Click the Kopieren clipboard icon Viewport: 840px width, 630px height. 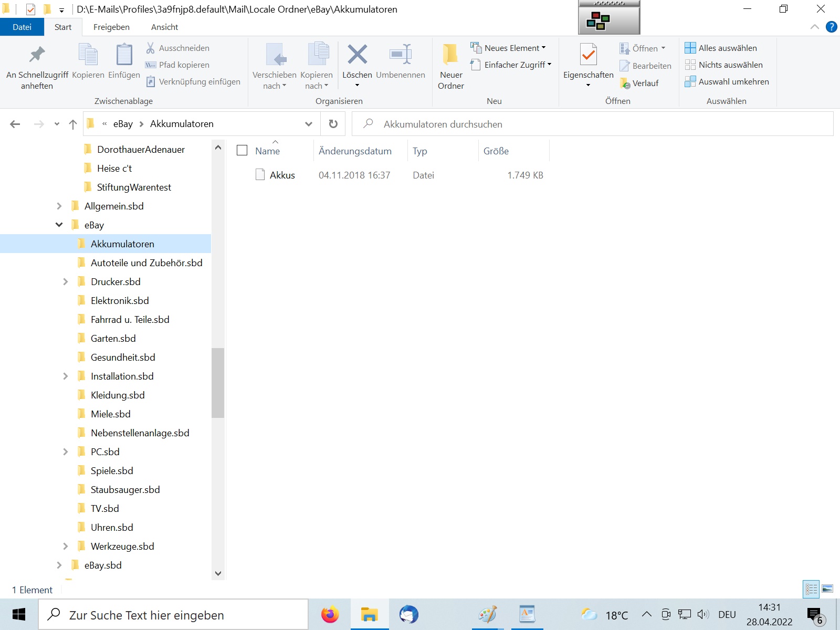pyautogui.click(x=88, y=62)
